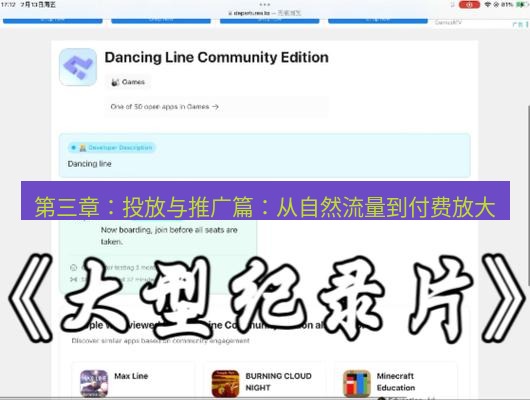Open the BURNING CLOUD NIGHT app icon

[x=225, y=383]
